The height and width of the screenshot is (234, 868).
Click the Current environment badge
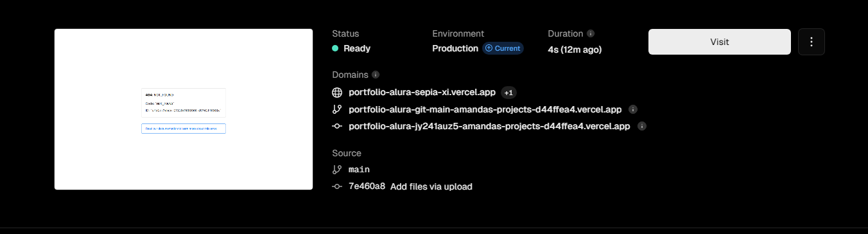click(503, 48)
